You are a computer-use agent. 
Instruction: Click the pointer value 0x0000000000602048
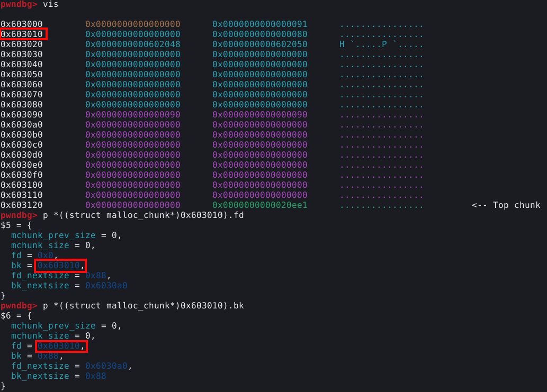point(132,44)
